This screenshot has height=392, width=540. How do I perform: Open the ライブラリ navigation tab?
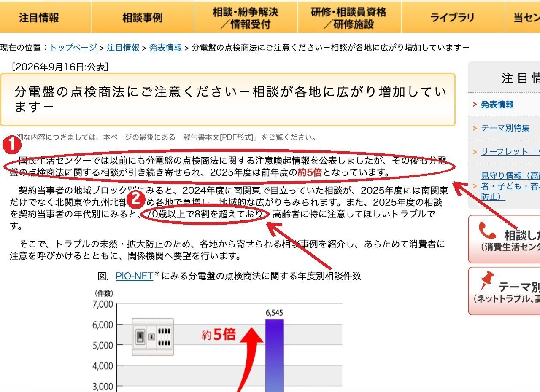click(x=452, y=17)
